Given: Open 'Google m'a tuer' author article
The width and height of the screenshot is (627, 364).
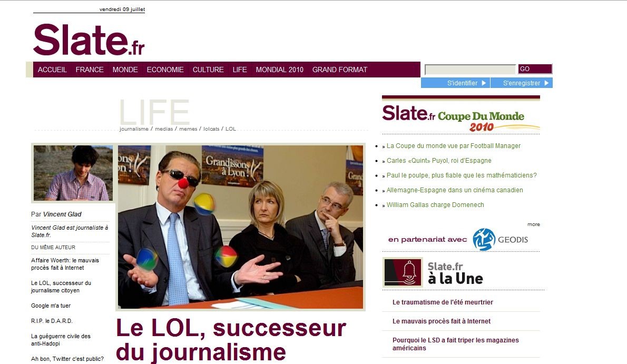Looking at the screenshot, I should [x=51, y=306].
